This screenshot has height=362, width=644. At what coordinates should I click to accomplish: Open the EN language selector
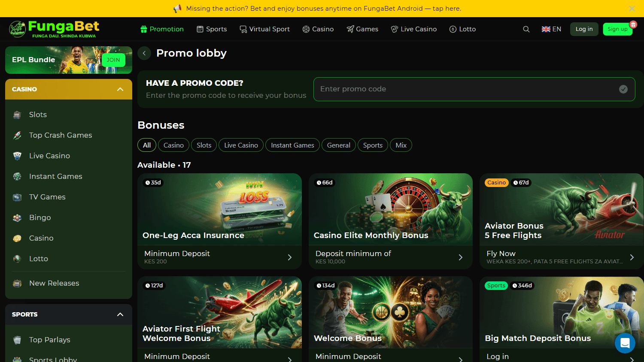552,29
